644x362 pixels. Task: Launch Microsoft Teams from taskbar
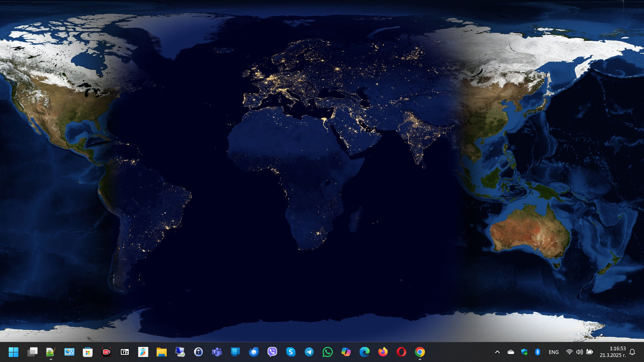coord(217,352)
